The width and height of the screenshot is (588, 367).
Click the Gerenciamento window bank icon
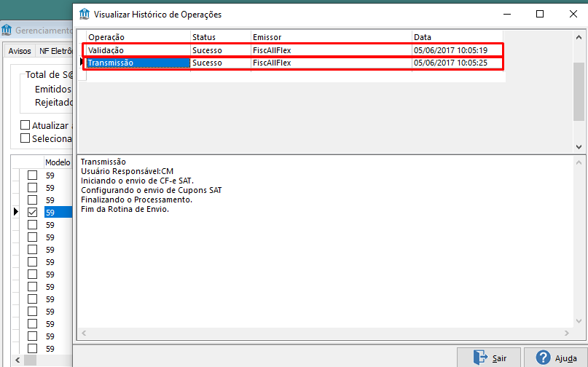(7, 30)
